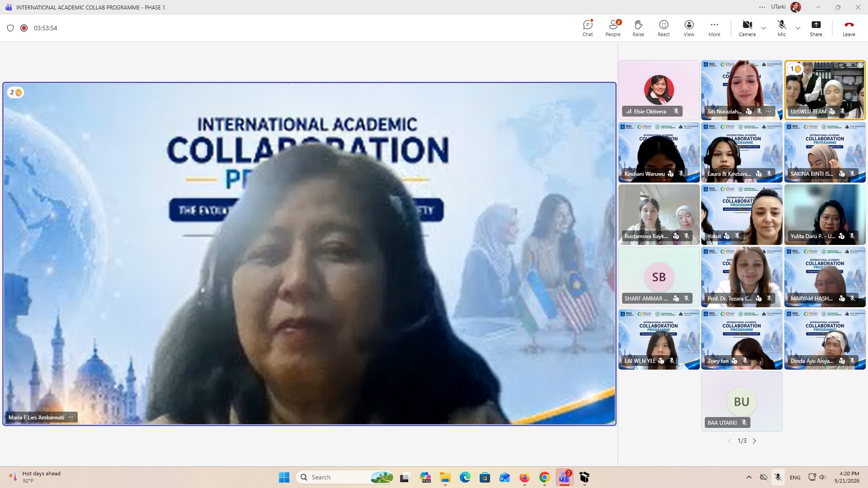Open more options for Maria F Lies Ambarwati
868x488 pixels.
click(x=71, y=417)
